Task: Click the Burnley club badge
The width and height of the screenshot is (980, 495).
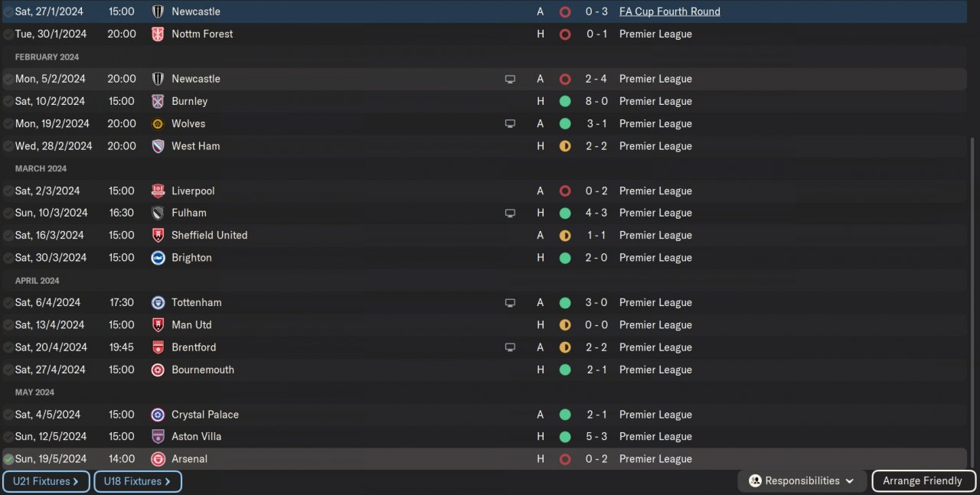Action: click(158, 101)
